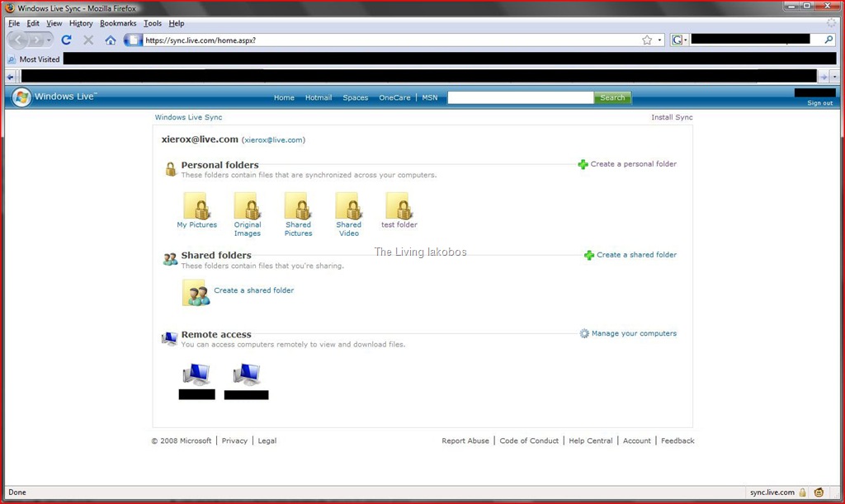Viewport: 845px width, 504px height.
Task: Click the Account footer link
Action: coord(636,440)
